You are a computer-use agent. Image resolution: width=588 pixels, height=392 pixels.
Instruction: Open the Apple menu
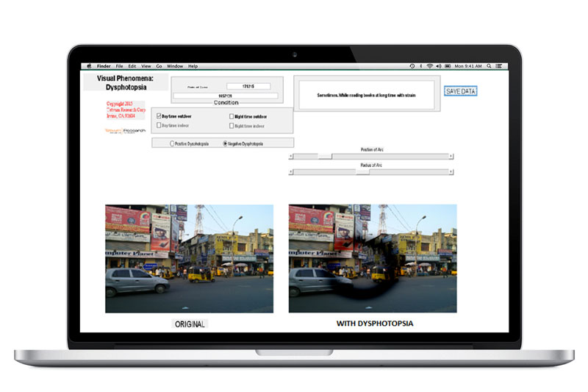pyautogui.click(x=89, y=66)
